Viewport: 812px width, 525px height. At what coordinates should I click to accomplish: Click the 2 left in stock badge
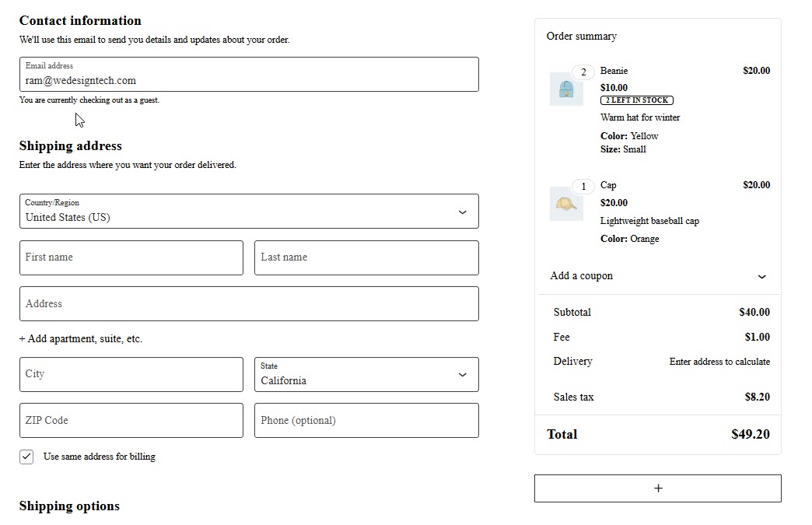coord(636,100)
